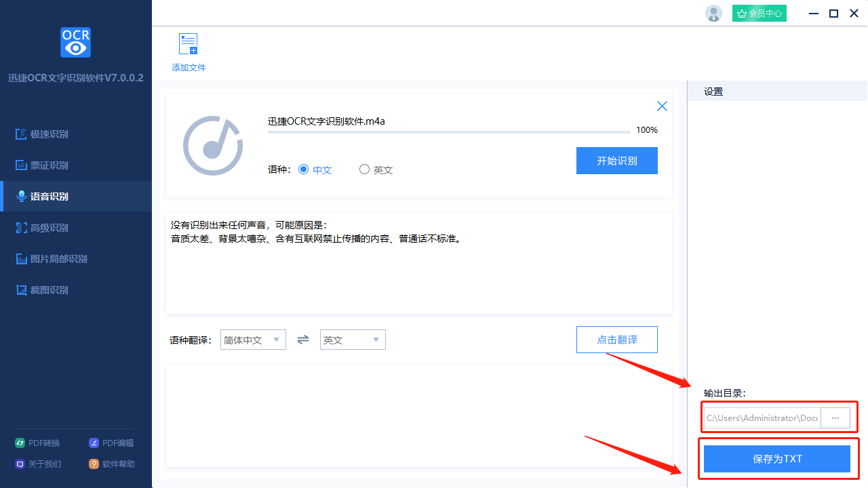Open 软件帮助 link

(x=112, y=464)
